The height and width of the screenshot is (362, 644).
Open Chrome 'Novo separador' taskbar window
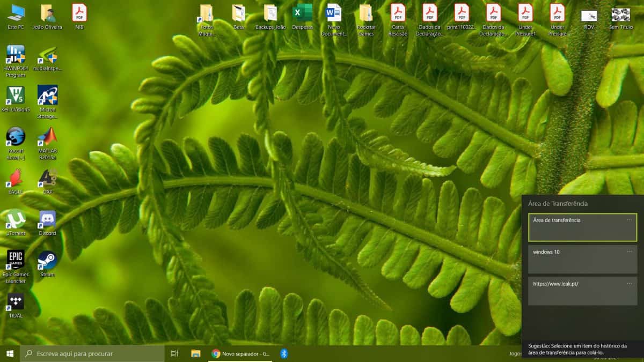(x=240, y=353)
